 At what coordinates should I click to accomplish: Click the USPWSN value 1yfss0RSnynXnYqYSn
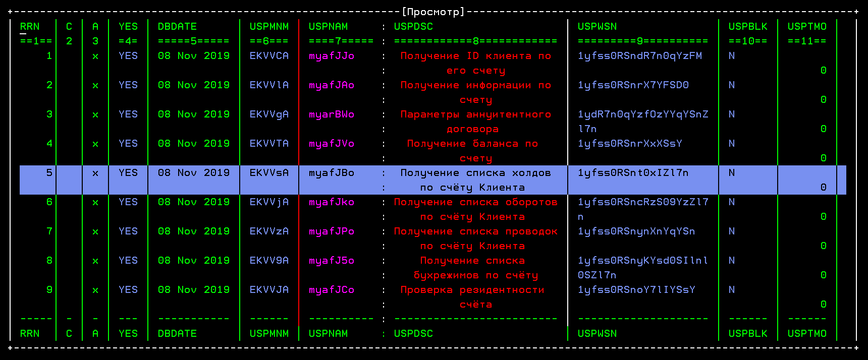[x=636, y=231]
